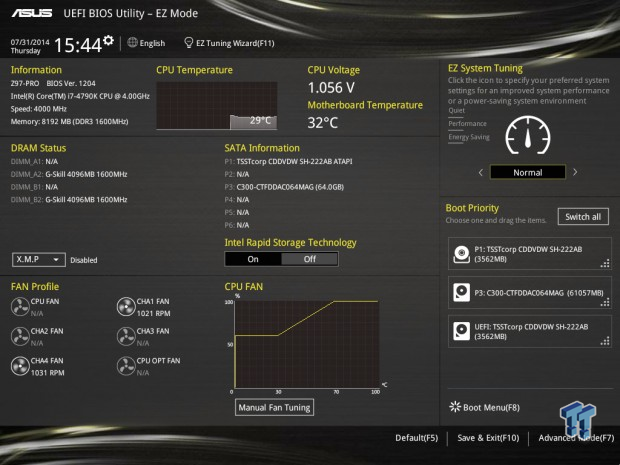Screen dimensions: 620x465
Task: Click the UEFI TSSTcorp disk boot icon
Action: click(461, 331)
